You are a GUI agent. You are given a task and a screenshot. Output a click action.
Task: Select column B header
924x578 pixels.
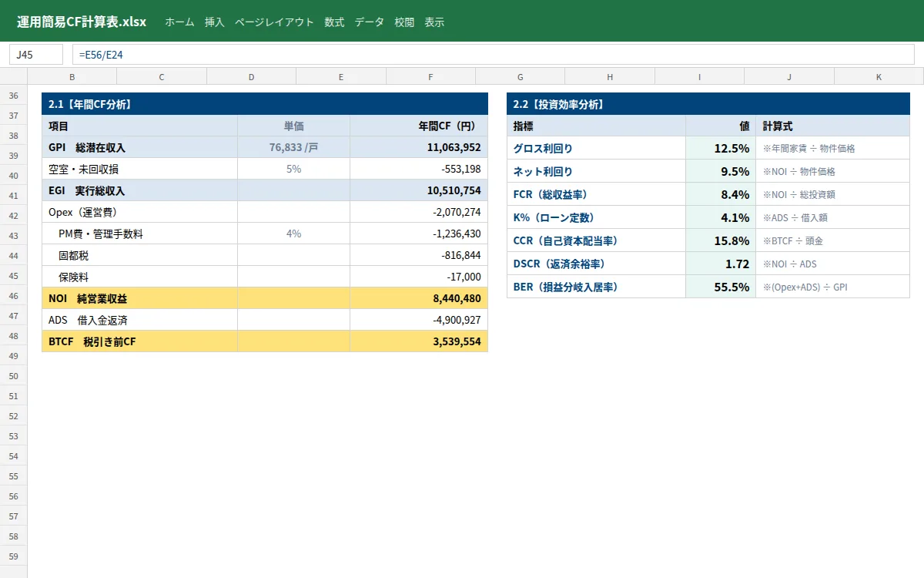pos(72,77)
